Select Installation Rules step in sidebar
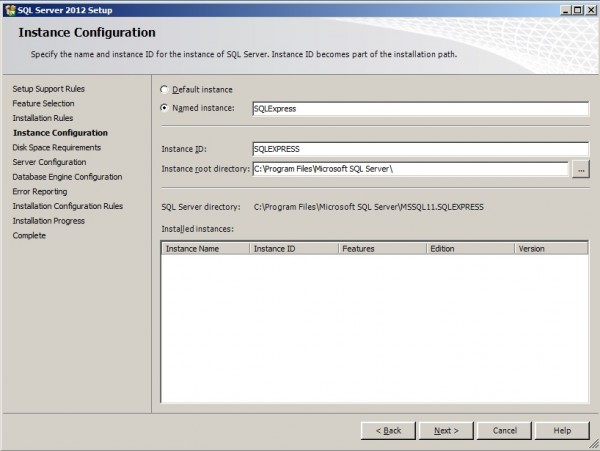The height and width of the screenshot is (451, 600). 42,118
